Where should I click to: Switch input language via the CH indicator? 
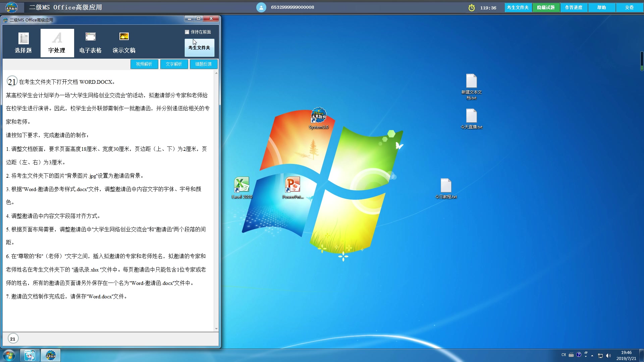[564, 355]
